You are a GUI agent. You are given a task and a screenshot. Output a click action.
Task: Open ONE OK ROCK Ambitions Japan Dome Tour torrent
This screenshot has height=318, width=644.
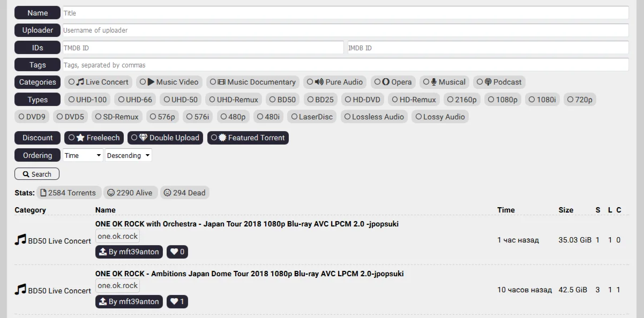coord(250,274)
